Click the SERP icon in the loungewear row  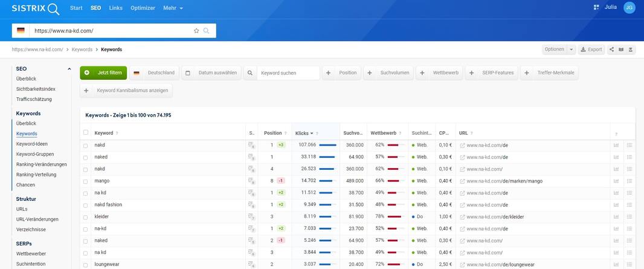coord(251,265)
